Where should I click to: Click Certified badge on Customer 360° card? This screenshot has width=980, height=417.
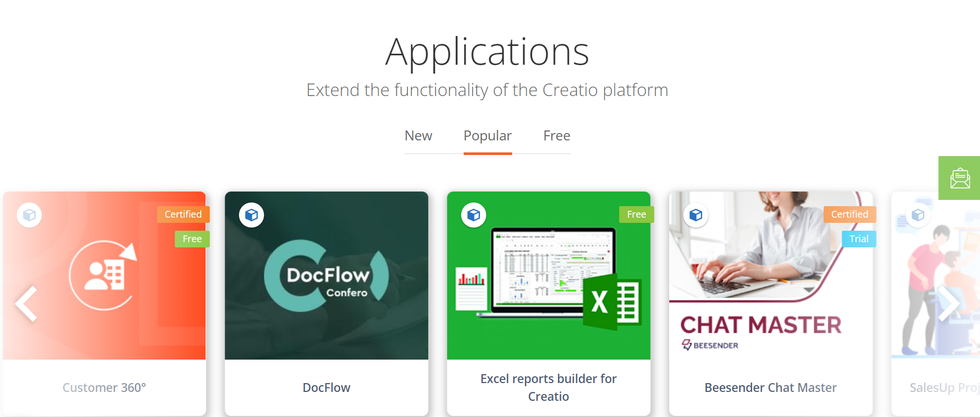[183, 215]
